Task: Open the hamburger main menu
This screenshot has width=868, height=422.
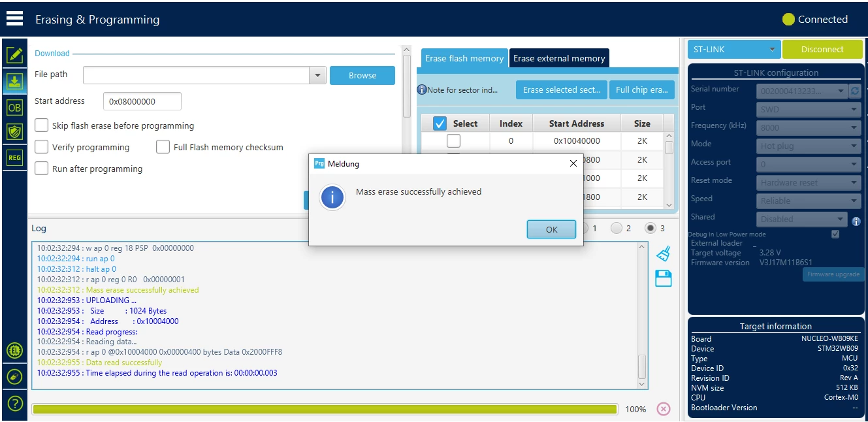Action: 14,18
